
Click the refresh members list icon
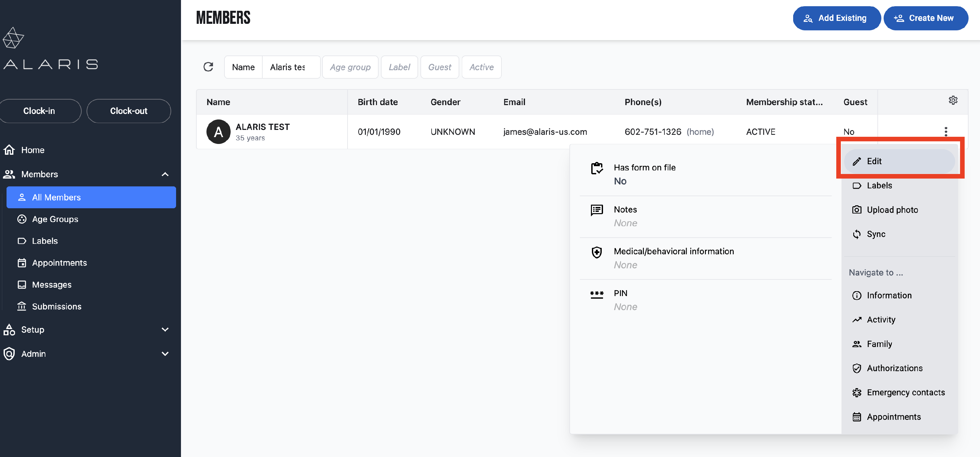[208, 67]
